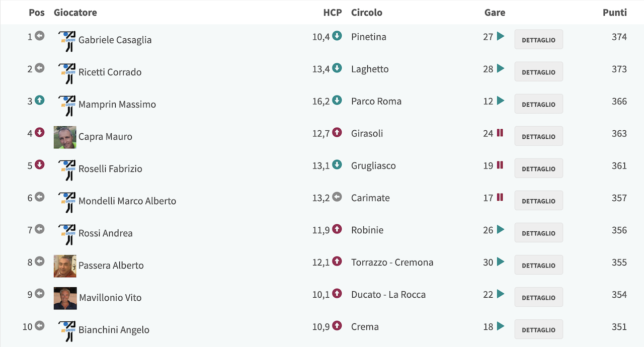Image resolution: width=644 pixels, height=347 pixels.
Task: Open player name Passera Alberto
Action: [x=111, y=266]
